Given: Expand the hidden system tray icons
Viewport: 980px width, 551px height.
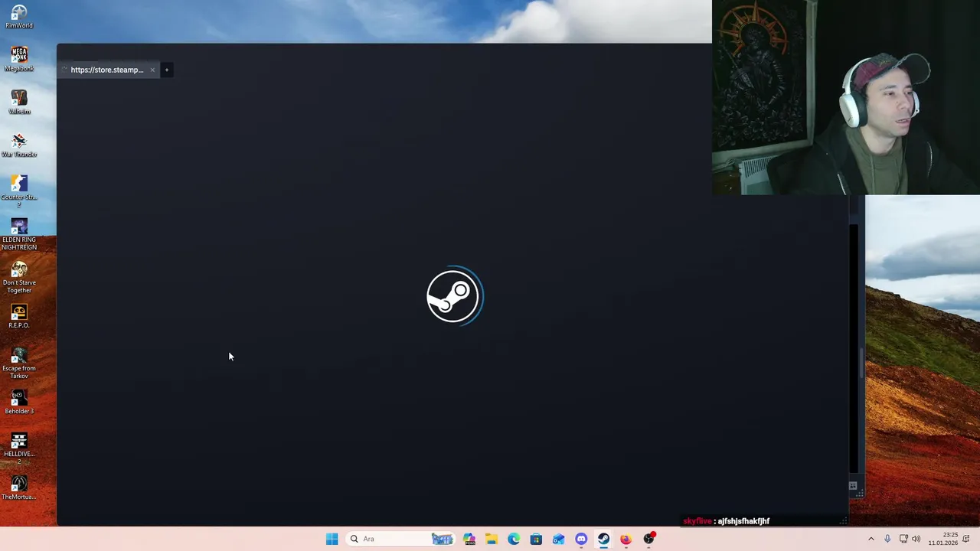Looking at the screenshot, I should [x=871, y=539].
